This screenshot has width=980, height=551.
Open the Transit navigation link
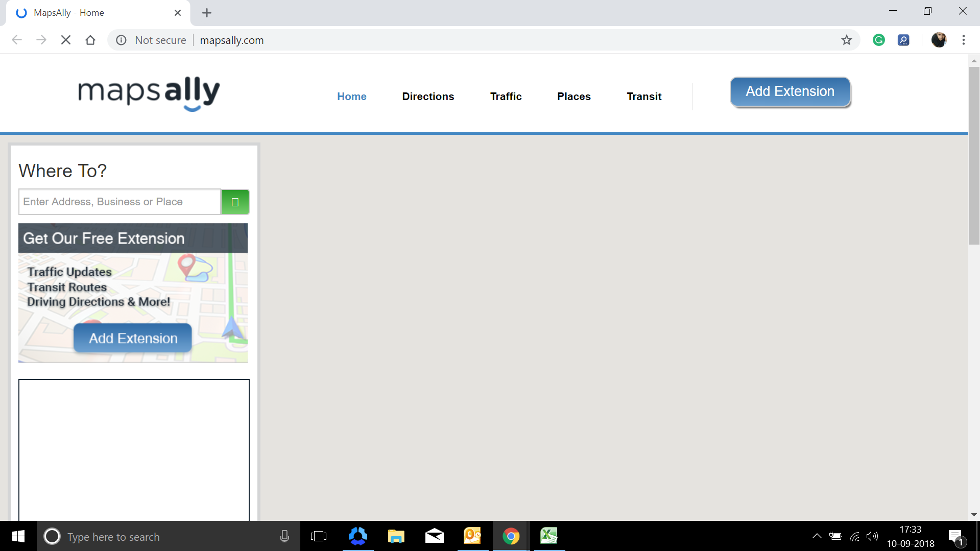point(644,97)
